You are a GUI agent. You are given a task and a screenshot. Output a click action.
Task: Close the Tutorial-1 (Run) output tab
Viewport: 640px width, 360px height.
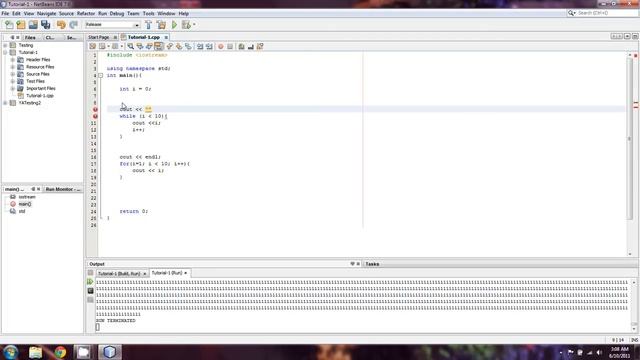186,273
